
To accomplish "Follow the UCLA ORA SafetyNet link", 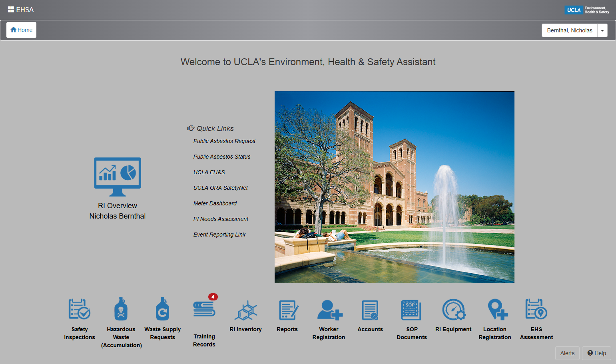I will click(221, 188).
